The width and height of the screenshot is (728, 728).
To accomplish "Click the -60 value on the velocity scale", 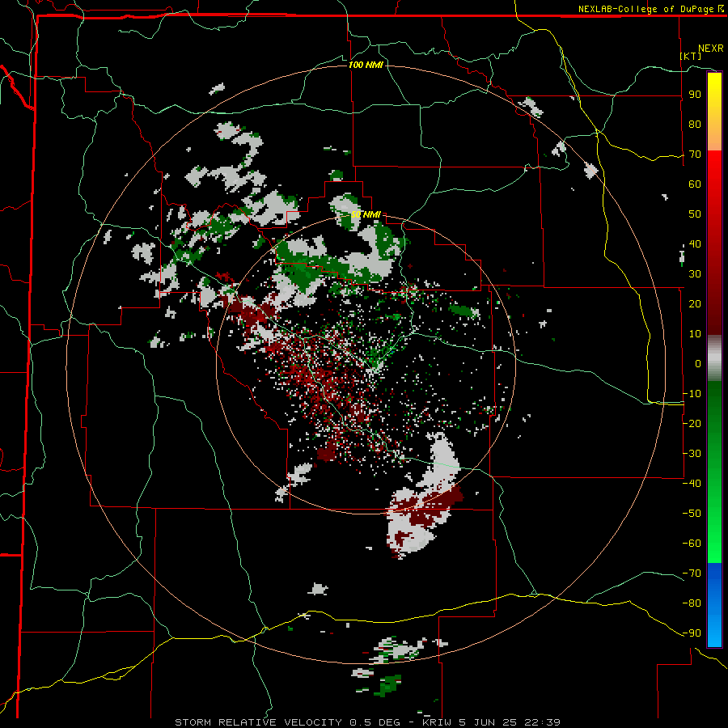I will [692, 544].
